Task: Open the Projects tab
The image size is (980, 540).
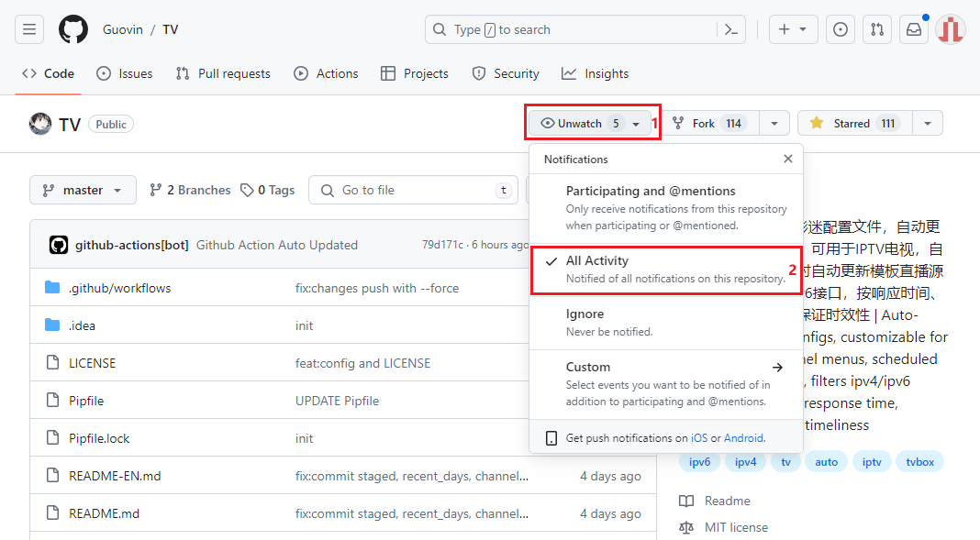Action: tap(415, 73)
